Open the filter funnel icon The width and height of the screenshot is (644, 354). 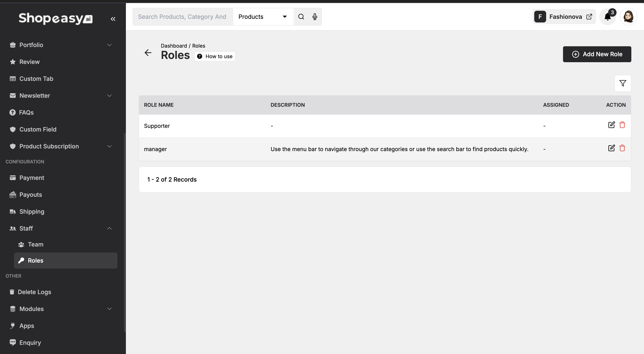623,83
